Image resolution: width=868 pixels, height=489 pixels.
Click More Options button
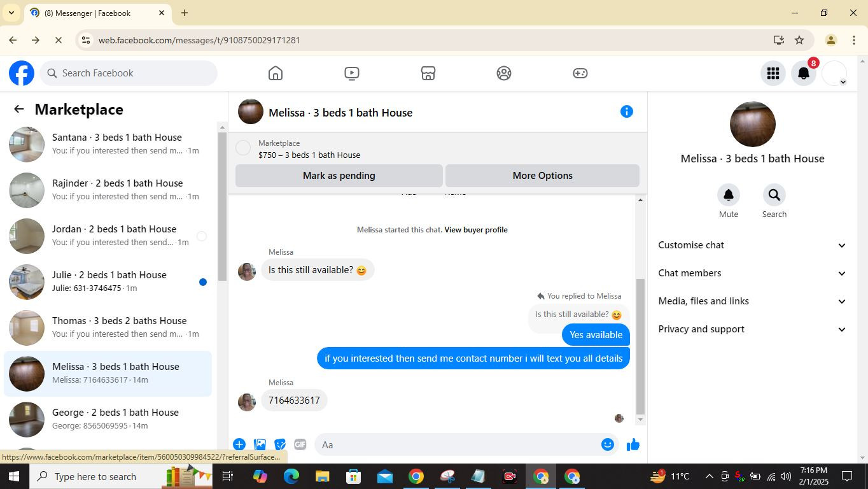pyautogui.click(x=543, y=176)
